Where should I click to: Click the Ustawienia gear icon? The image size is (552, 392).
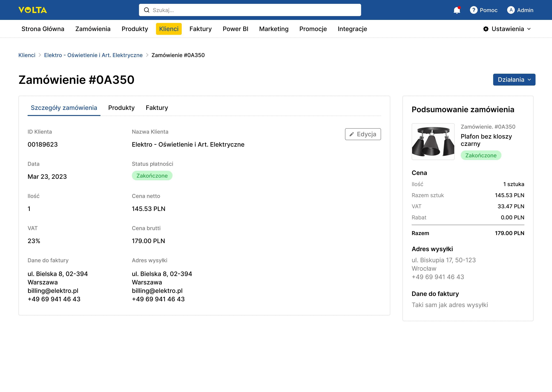click(486, 29)
